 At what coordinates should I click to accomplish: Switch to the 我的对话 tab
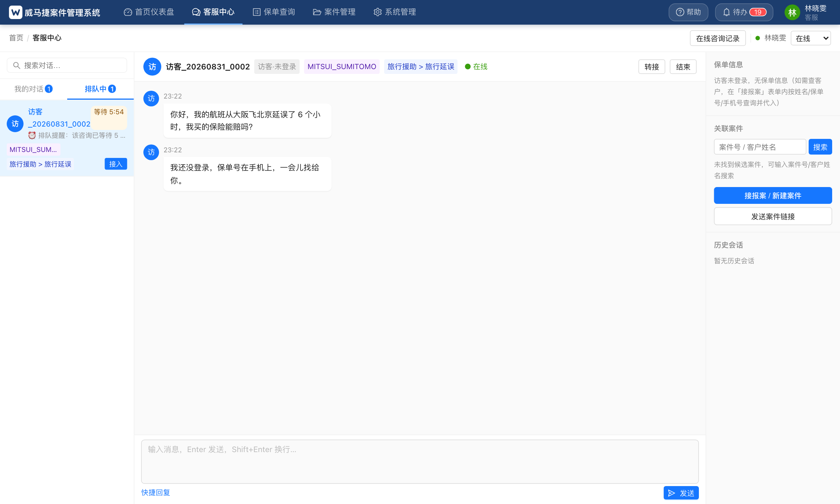coord(34,89)
